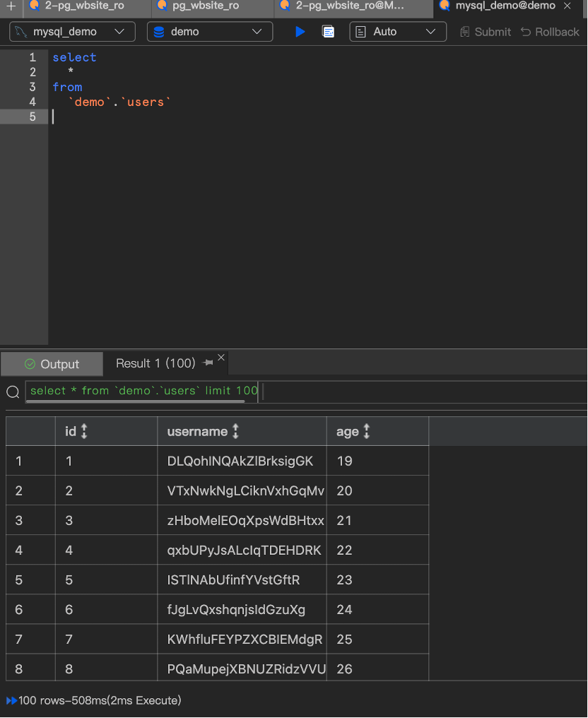Click the pin icon on Result 1 tab
Viewport: 588px width, 718px height.
(x=208, y=363)
